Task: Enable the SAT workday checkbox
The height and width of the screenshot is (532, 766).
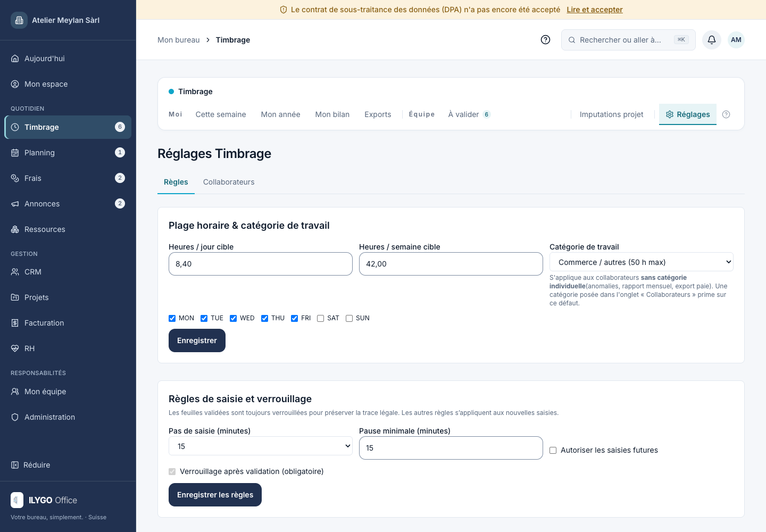Action: pyautogui.click(x=320, y=318)
